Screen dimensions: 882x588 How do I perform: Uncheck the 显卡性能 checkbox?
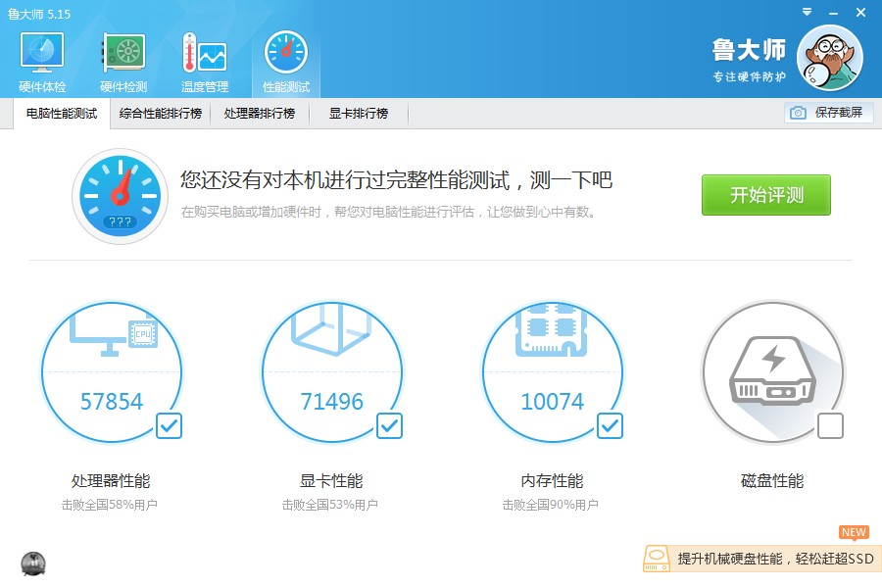click(x=389, y=426)
